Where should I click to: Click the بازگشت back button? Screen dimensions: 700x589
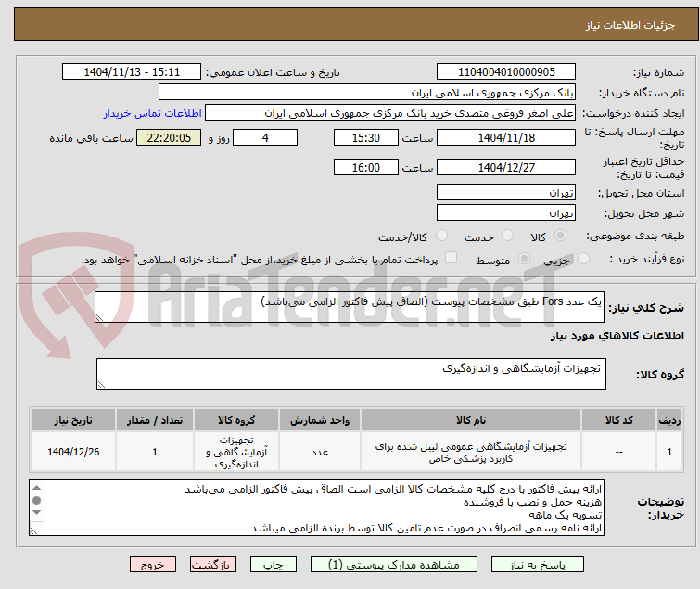(x=213, y=565)
